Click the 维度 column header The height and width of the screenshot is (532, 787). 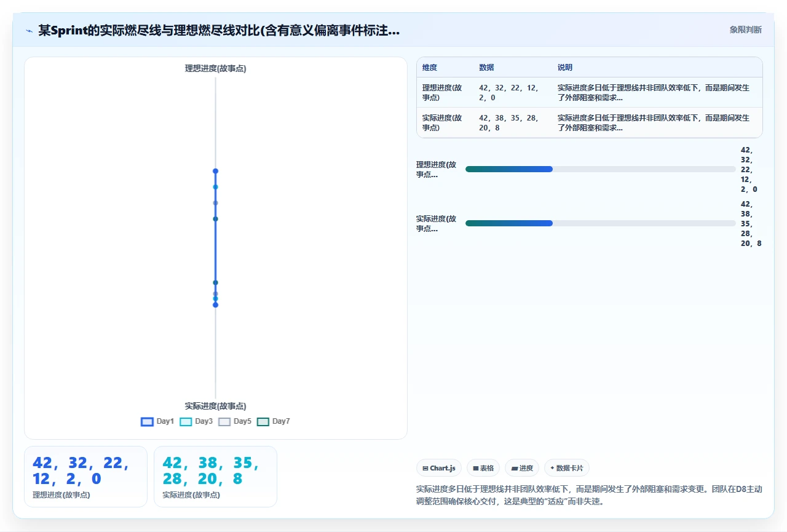click(430, 68)
